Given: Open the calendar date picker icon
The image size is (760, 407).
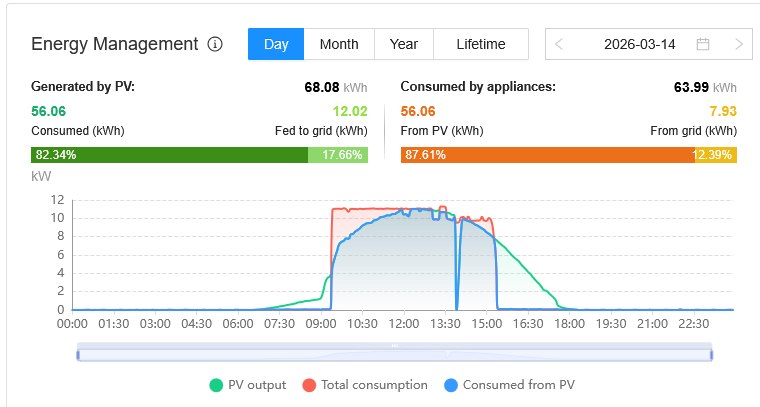Looking at the screenshot, I should [703, 44].
